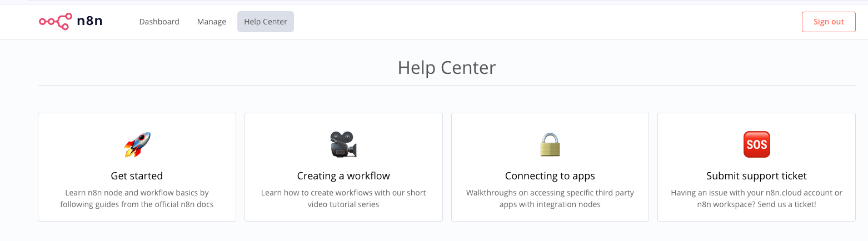Click the short video tutorial series description

(x=343, y=198)
